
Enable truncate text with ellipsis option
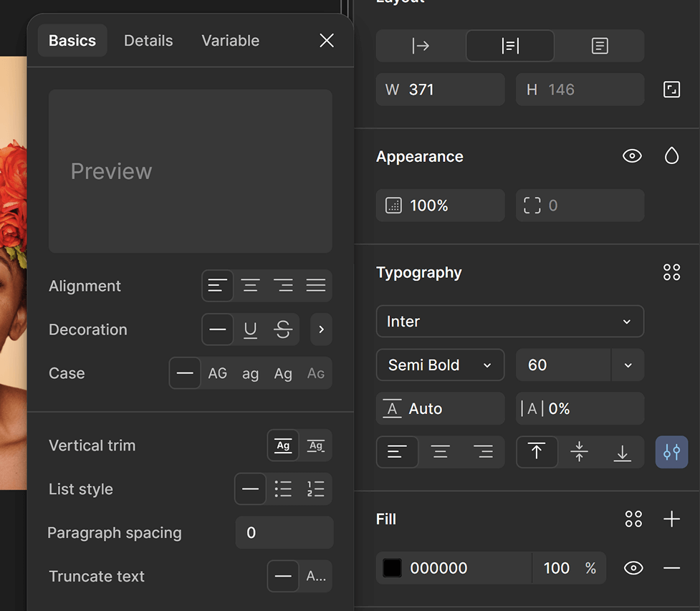[x=316, y=576]
